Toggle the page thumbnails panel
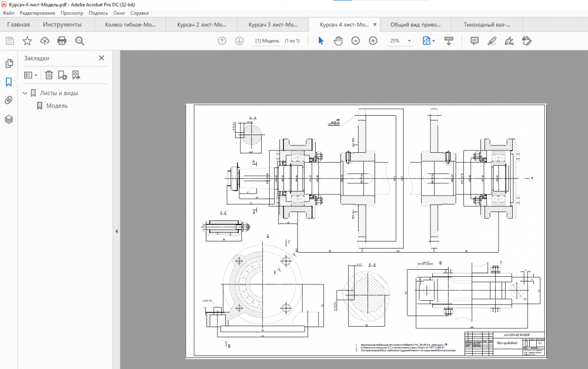 click(x=9, y=63)
